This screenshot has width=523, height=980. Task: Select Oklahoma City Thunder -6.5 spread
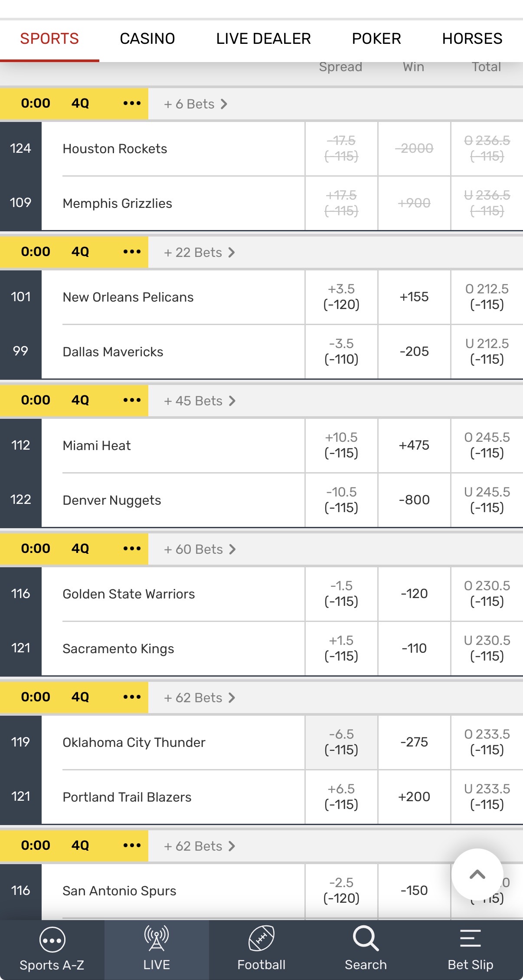[x=341, y=742]
